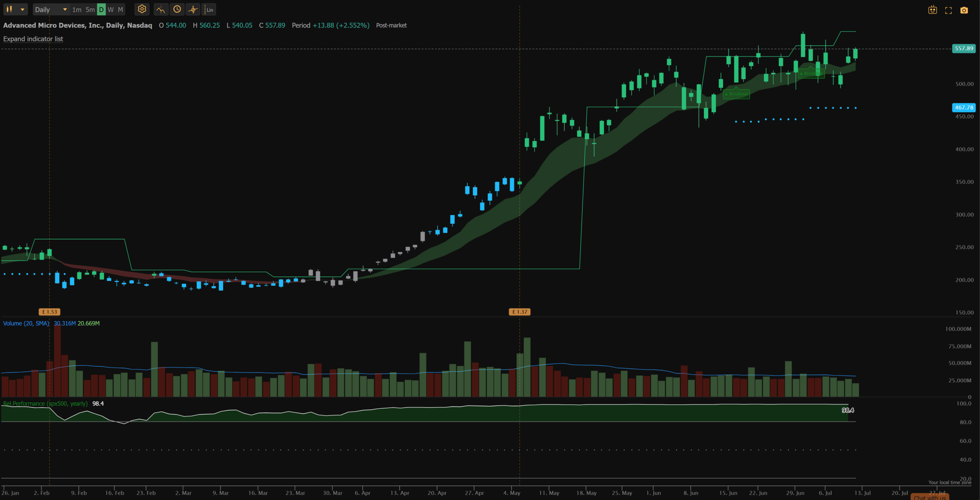Click the Advanced Micro Devices chart title

(x=77, y=25)
